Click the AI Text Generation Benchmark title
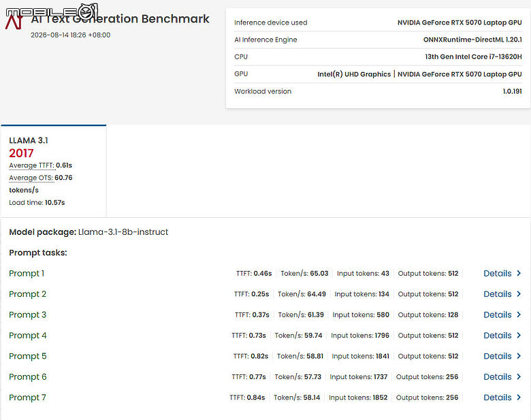The width and height of the screenshot is (531, 420). pyautogui.click(x=120, y=18)
